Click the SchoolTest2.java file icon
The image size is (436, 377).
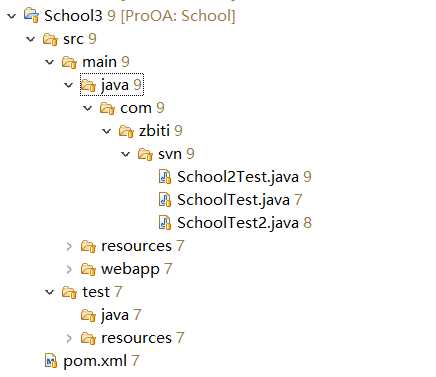coord(165,223)
